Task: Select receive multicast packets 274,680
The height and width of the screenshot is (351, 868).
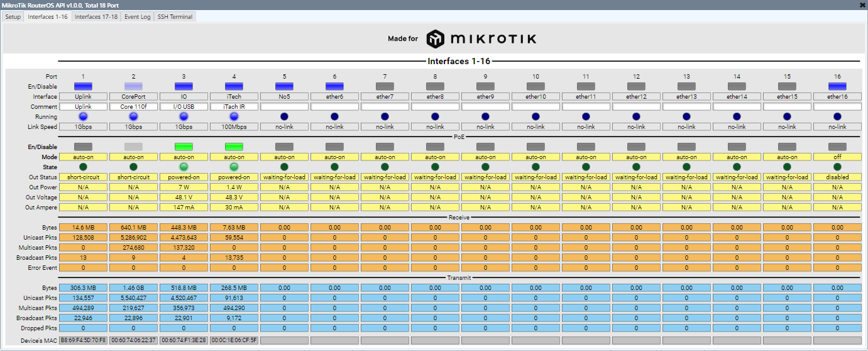Action: point(133,248)
